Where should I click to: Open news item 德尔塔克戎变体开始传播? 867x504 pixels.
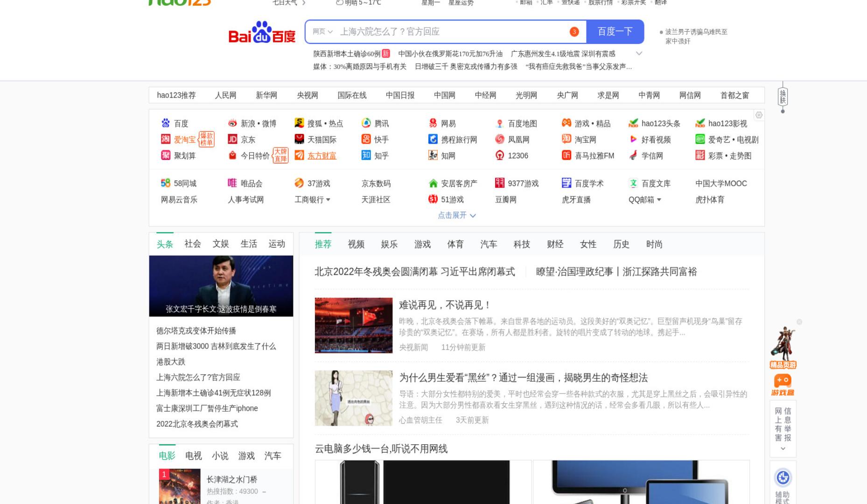[x=196, y=331]
